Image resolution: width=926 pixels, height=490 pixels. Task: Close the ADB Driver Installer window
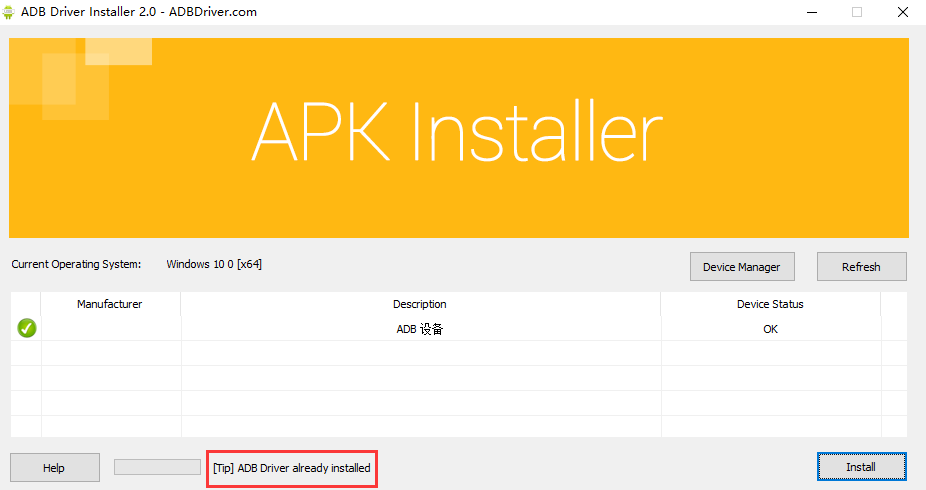click(902, 12)
